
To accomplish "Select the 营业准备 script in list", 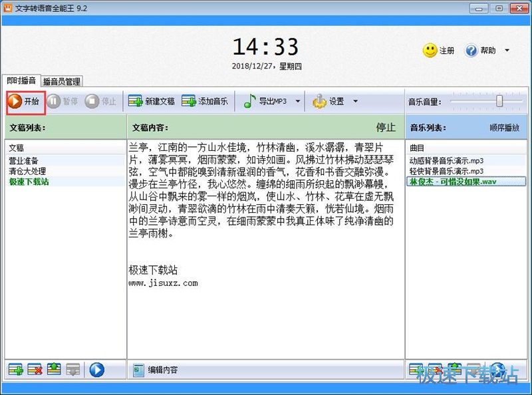I will tap(65, 160).
